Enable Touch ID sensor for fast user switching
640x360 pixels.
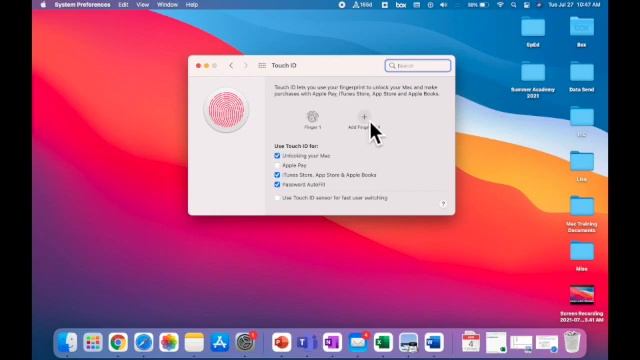(x=277, y=198)
